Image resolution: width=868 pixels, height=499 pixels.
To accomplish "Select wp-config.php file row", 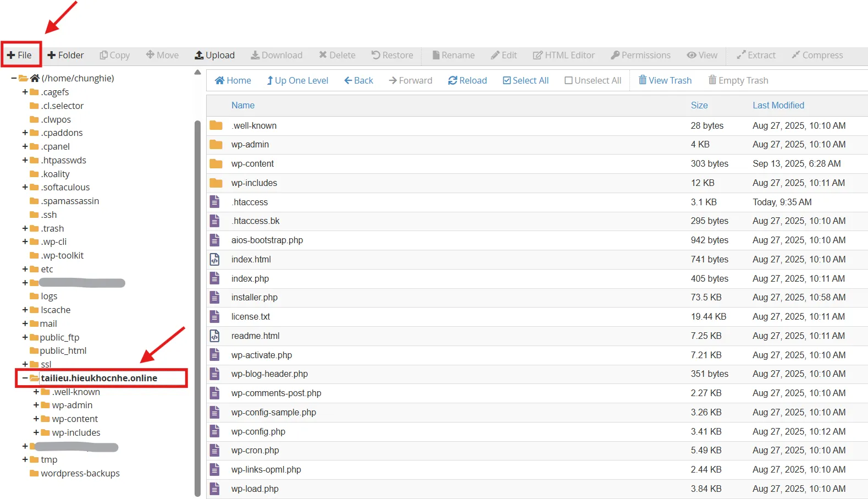I will tap(258, 431).
